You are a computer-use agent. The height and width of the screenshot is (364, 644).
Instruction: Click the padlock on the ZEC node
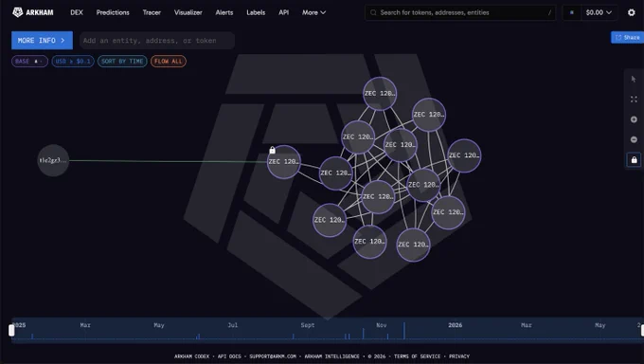coord(272,150)
